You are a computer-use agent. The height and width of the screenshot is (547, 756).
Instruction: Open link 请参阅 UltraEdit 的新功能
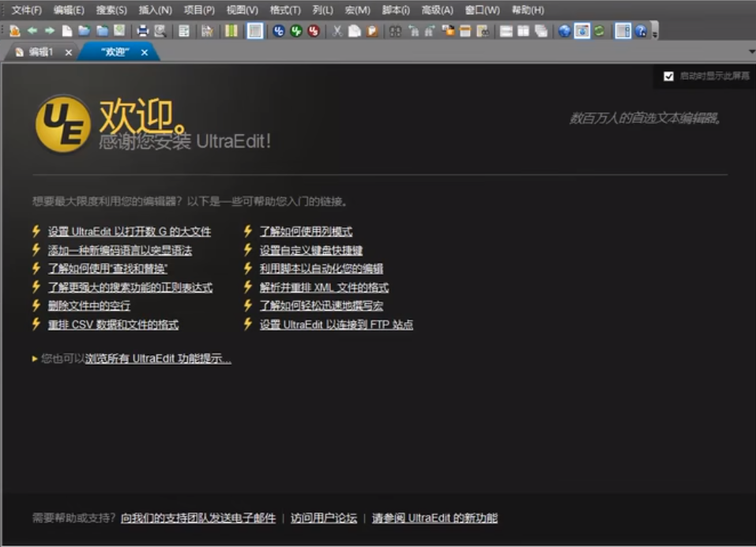[x=434, y=518]
